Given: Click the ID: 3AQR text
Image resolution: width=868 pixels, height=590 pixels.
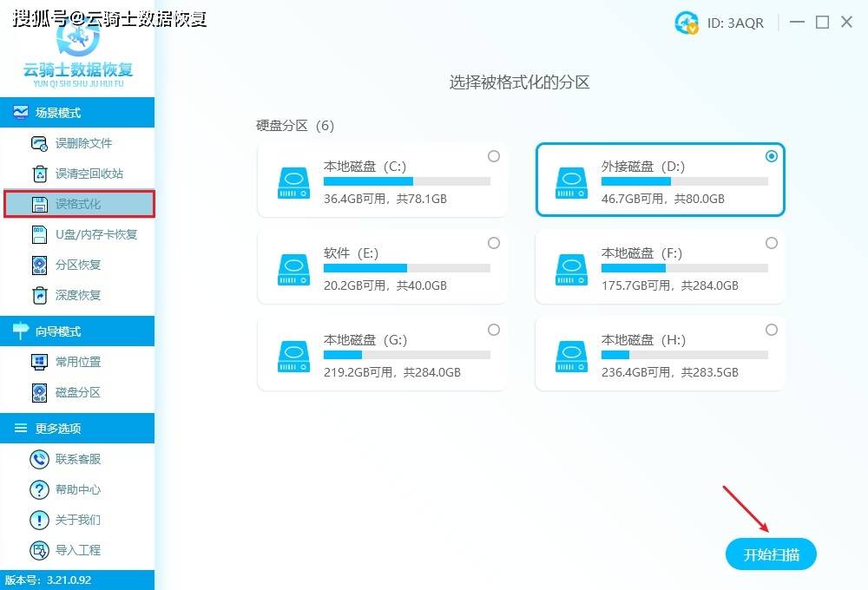Looking at the screenshot, I should [x=735, y=23].
